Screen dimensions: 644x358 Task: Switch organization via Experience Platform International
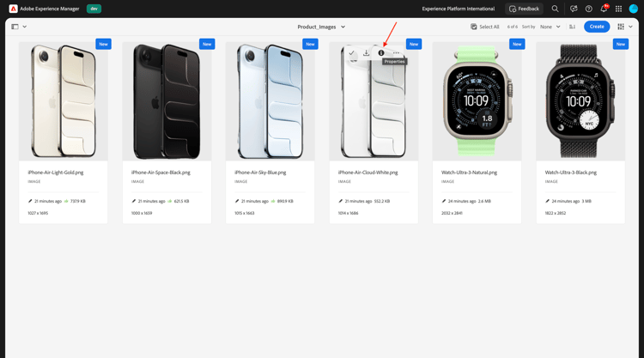tap(459, 9)
